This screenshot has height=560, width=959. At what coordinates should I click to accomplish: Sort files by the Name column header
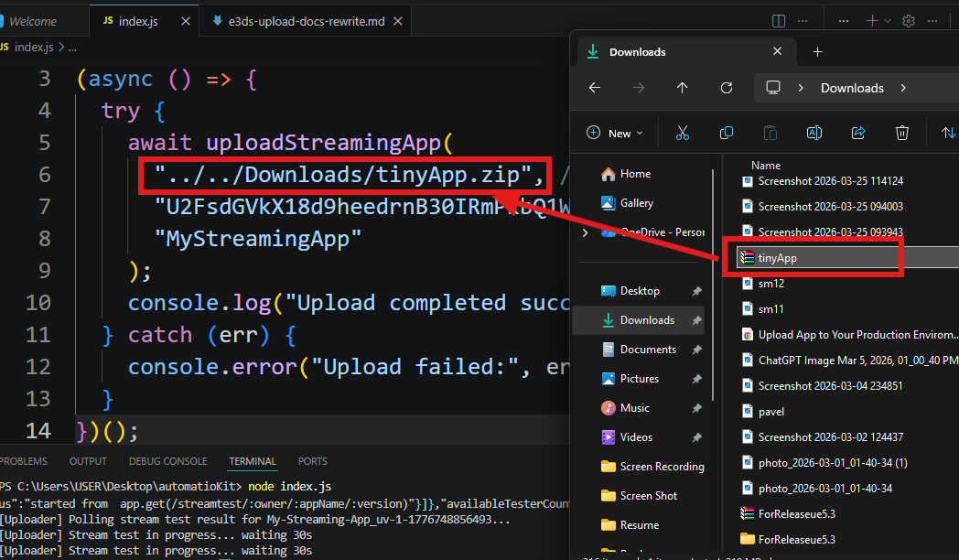coord(766,166)
